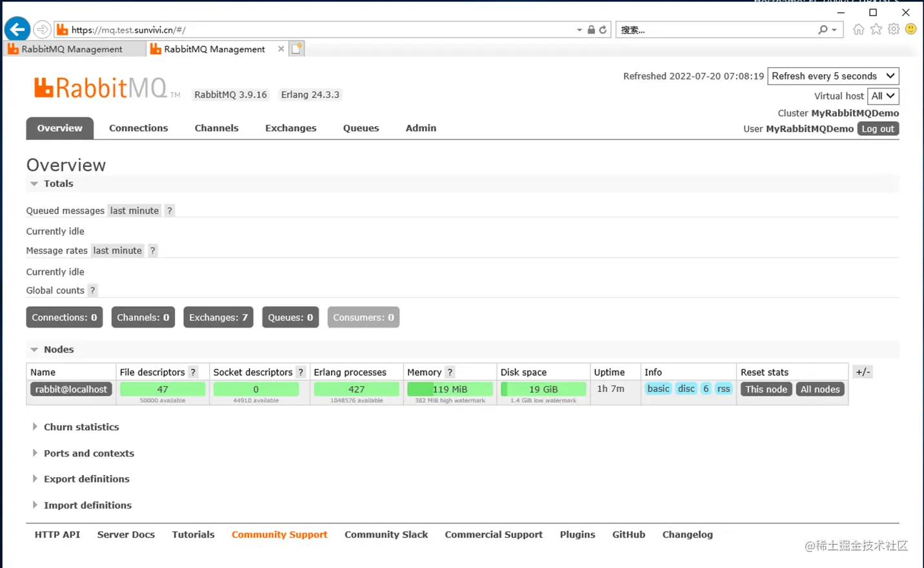Screen dimensions: 924x568
Task: Open favorites with the star icon
Action: coord(876,29)
